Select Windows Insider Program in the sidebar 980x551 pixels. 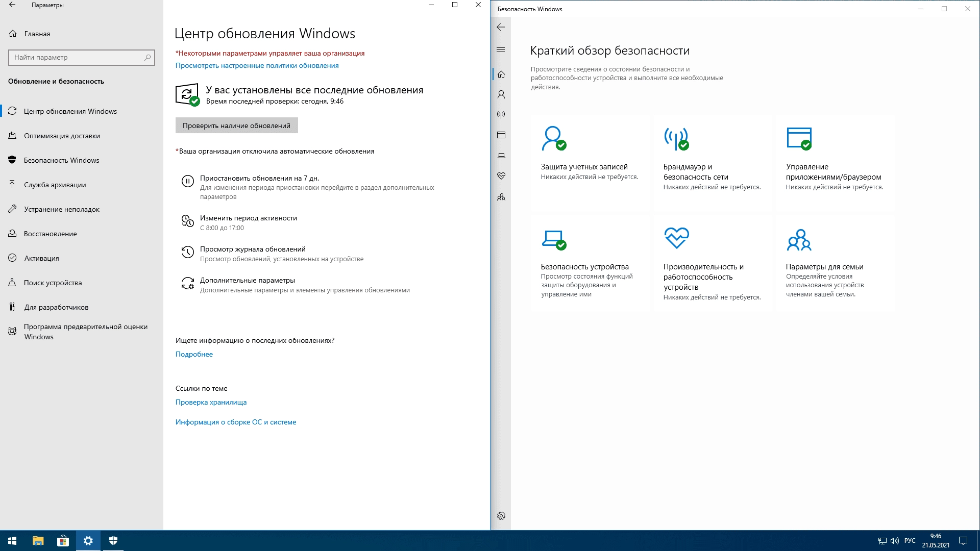pos(82,332)
